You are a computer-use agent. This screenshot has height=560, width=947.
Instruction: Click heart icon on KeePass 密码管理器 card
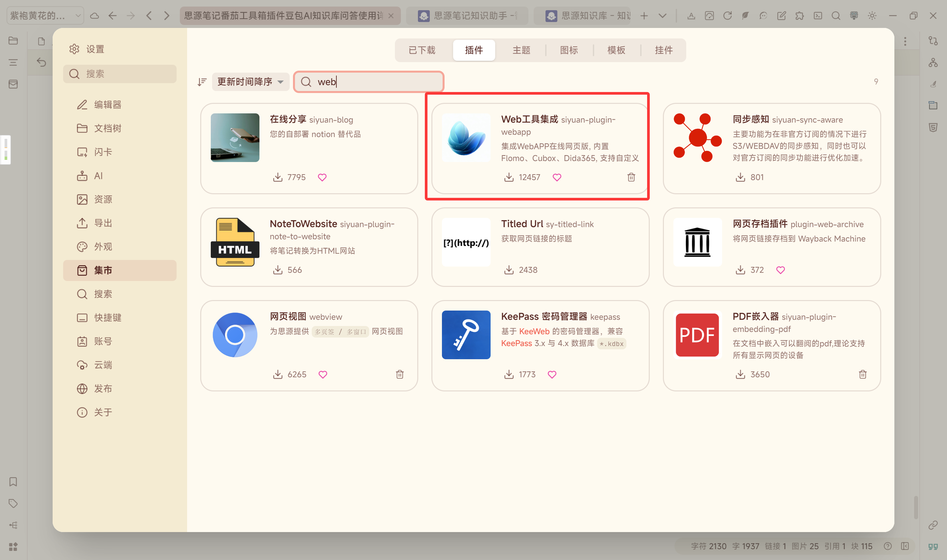tap(552, 374)
